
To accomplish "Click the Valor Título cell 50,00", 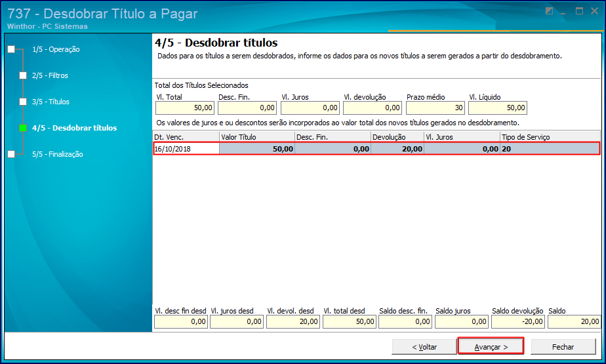I will [x=257, y=149].
